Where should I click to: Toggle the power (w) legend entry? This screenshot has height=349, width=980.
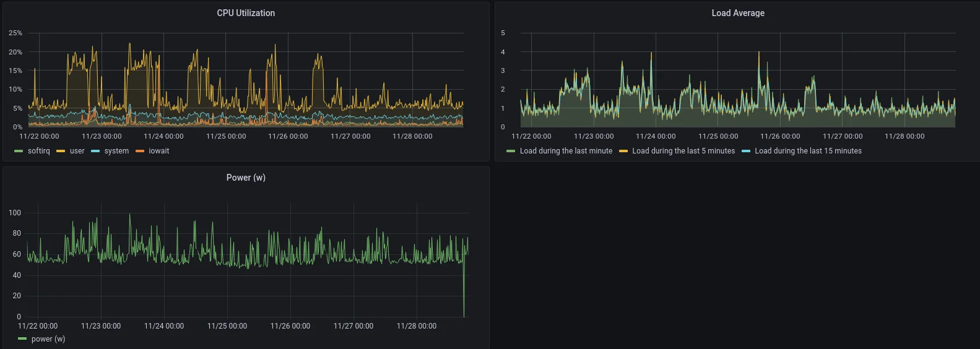click(48, 339)
